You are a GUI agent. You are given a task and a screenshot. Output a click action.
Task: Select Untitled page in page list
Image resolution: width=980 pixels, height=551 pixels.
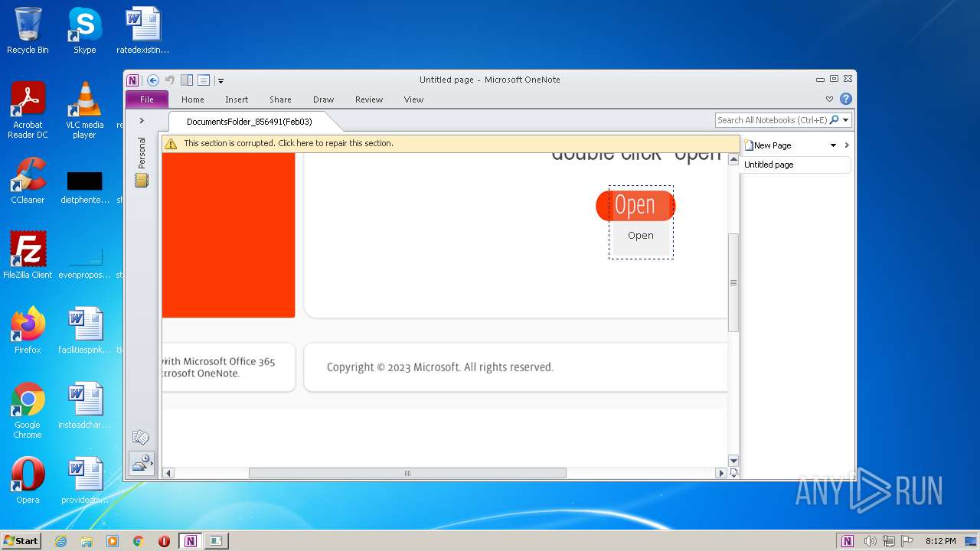pyautogui.click(x=795, y=165)
